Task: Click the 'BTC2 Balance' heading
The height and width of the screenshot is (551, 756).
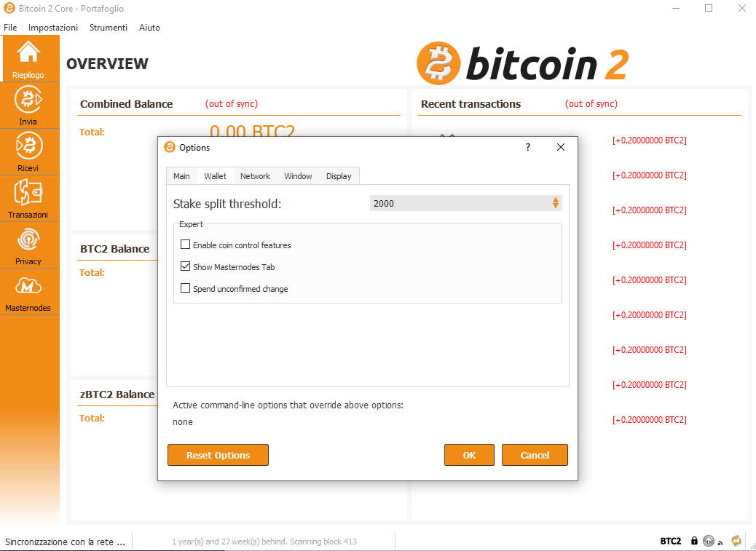Action: pos(115,249)
